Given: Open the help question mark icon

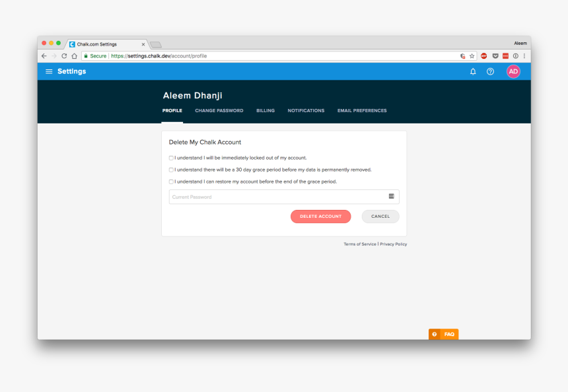Looking at the screenshot, I should [x=490, y=72].
